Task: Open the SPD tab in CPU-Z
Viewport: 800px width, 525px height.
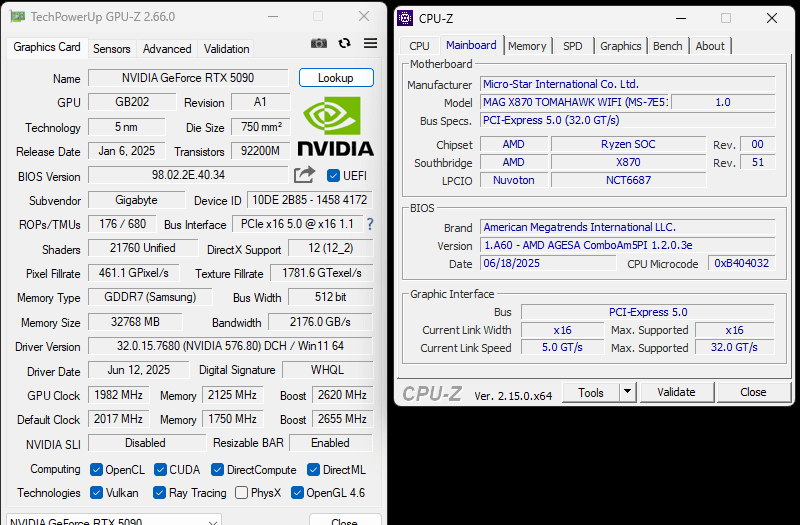Action: pyautogui.click(x=572, y=46)
